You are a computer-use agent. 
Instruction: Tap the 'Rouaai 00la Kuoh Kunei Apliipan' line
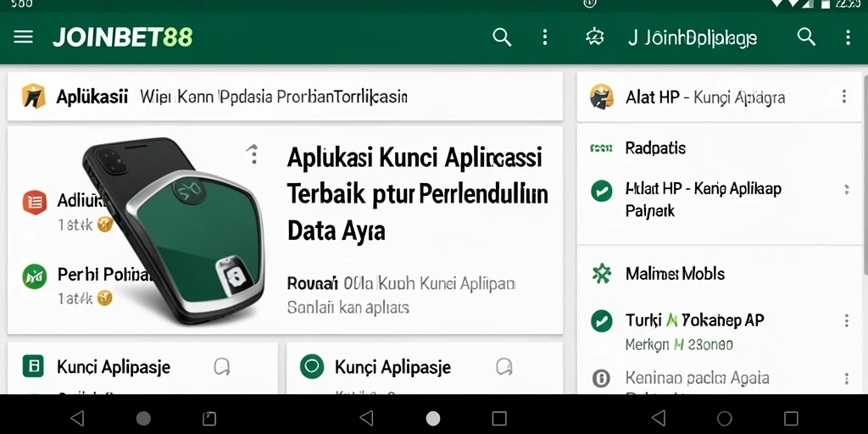click(x=401, y=284)
